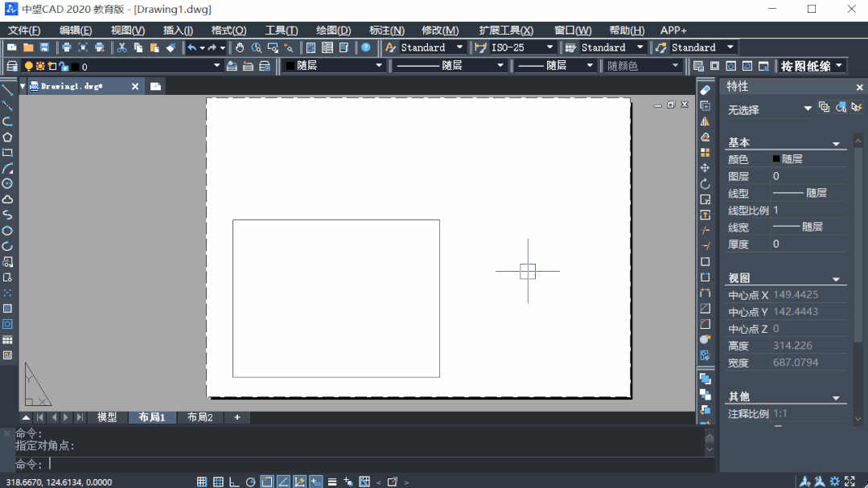
Task: Click the Mirror tool icon
Action: point(705,121)
